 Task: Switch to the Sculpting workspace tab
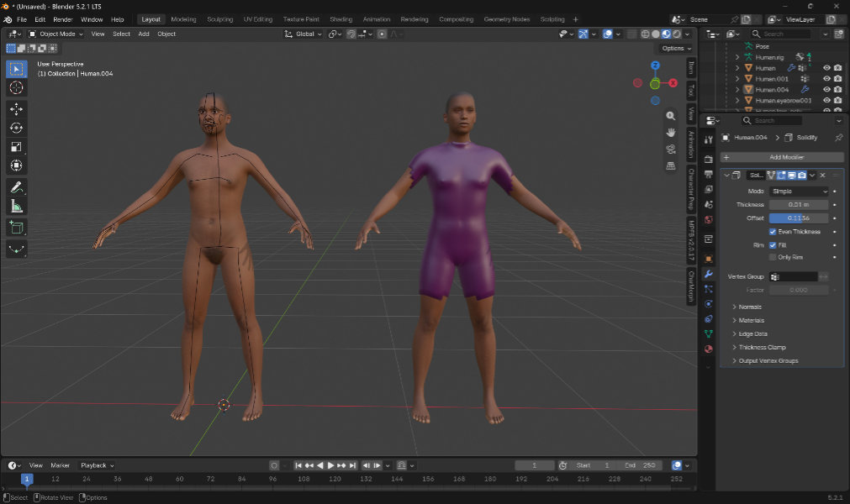(x=219, y=19)
